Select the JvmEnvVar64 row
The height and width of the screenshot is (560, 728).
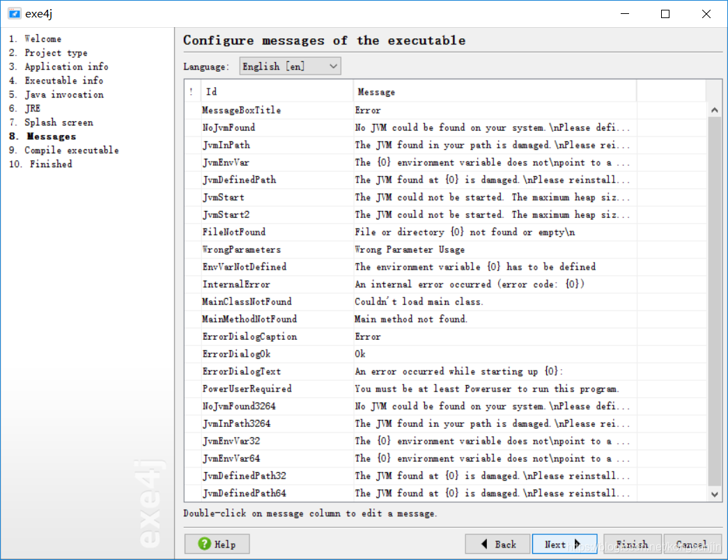pyautogui.click(x=446, y=459)
